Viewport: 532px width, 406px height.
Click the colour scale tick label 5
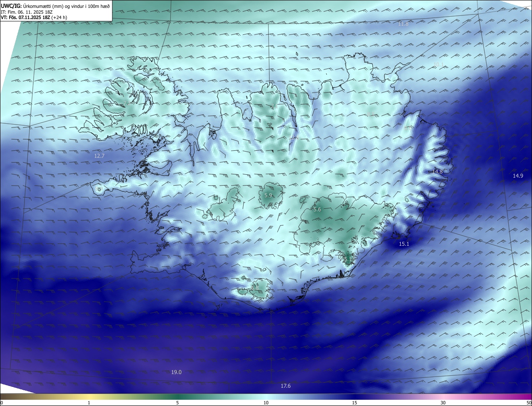[x=177, y=403]
